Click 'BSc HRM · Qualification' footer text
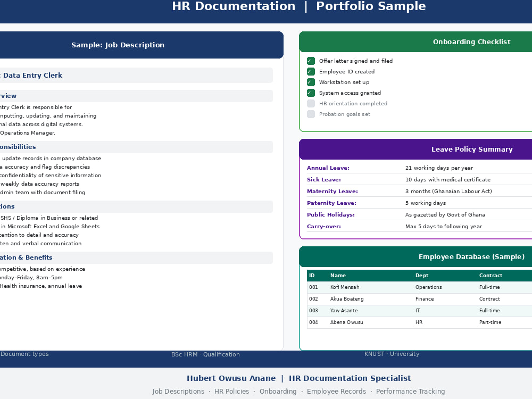 click(205, 354)
